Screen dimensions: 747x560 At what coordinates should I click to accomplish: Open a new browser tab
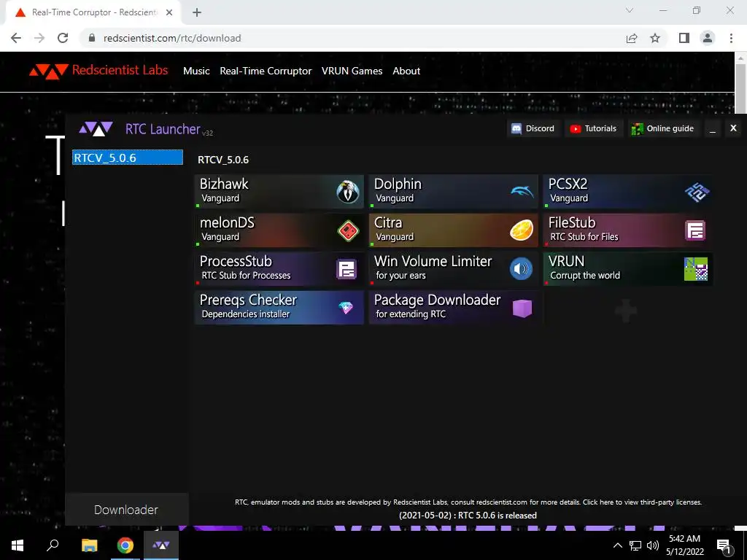point(197,12)
